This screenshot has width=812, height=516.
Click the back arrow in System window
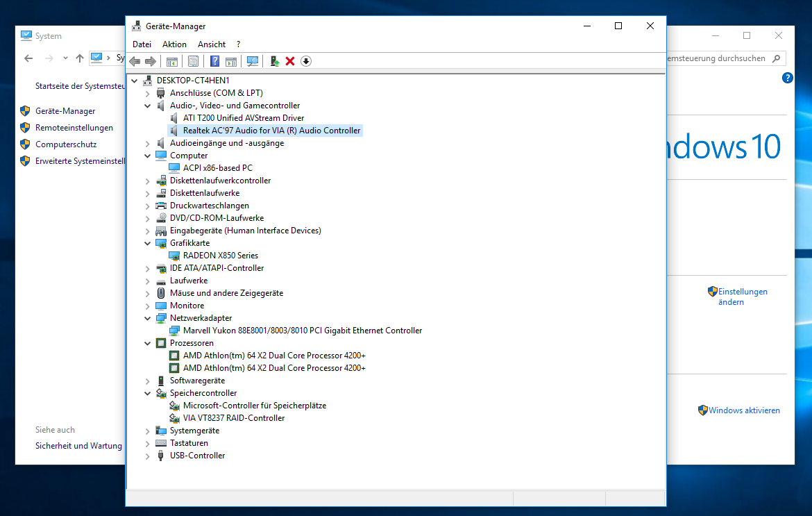tap(28, 58)
